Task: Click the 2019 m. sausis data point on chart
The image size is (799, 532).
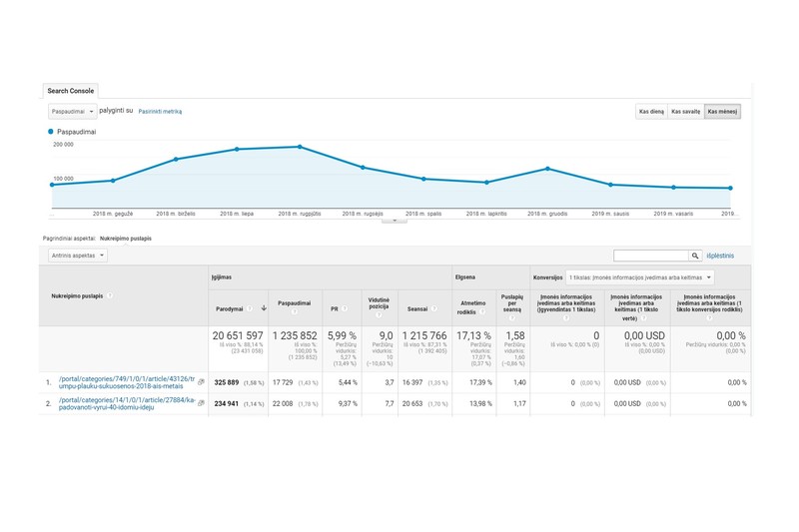Action: coord(610,185)
